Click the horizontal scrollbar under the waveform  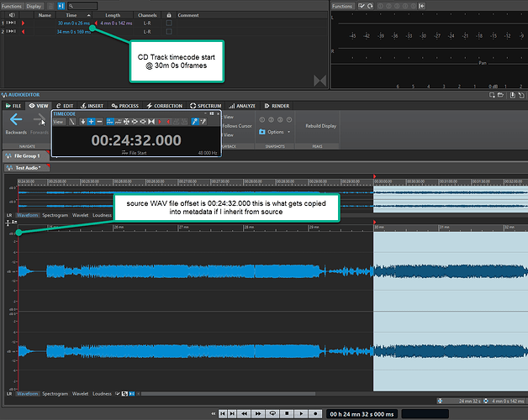click(x=229, y=393)
